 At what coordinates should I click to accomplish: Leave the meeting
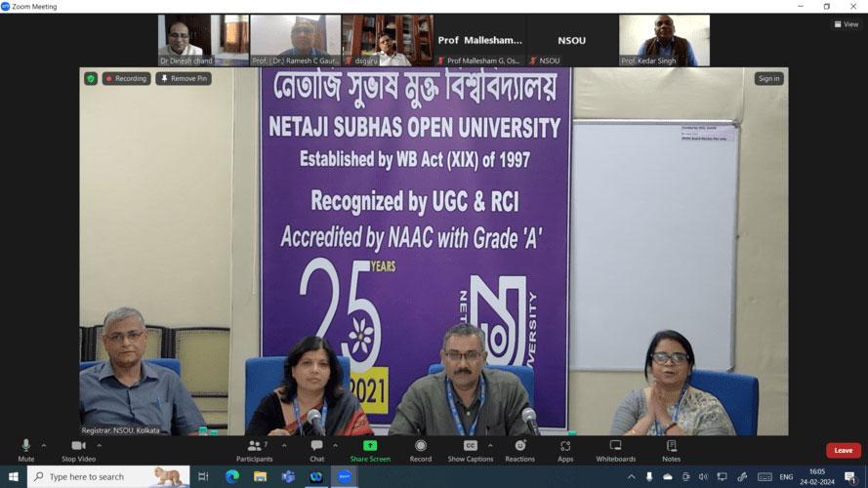[843, 450]
